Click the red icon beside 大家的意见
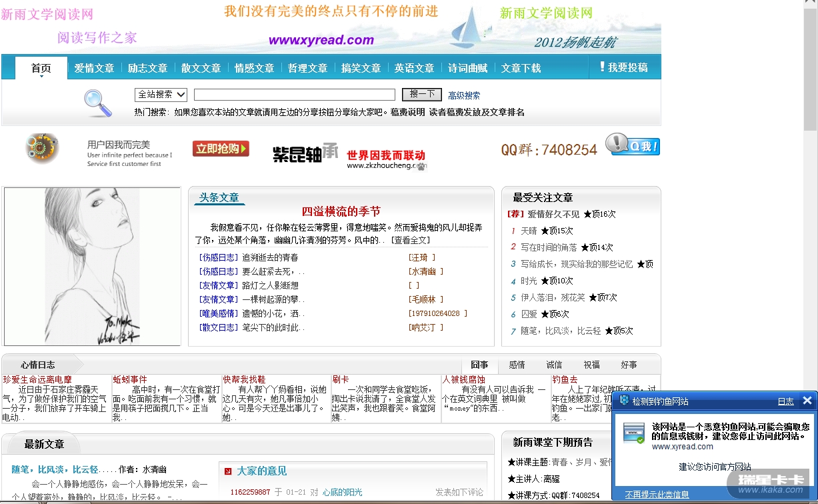 [x=228, y=471]
